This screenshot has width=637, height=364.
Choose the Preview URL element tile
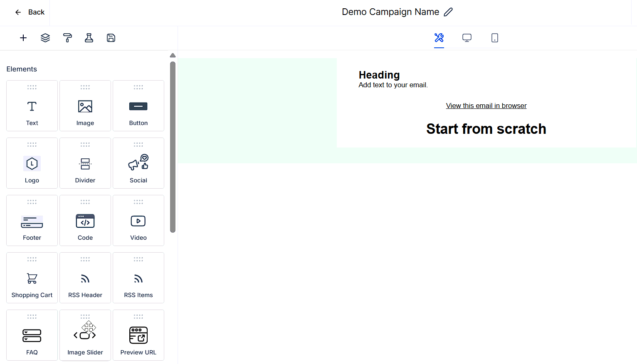tap(138, 335)
